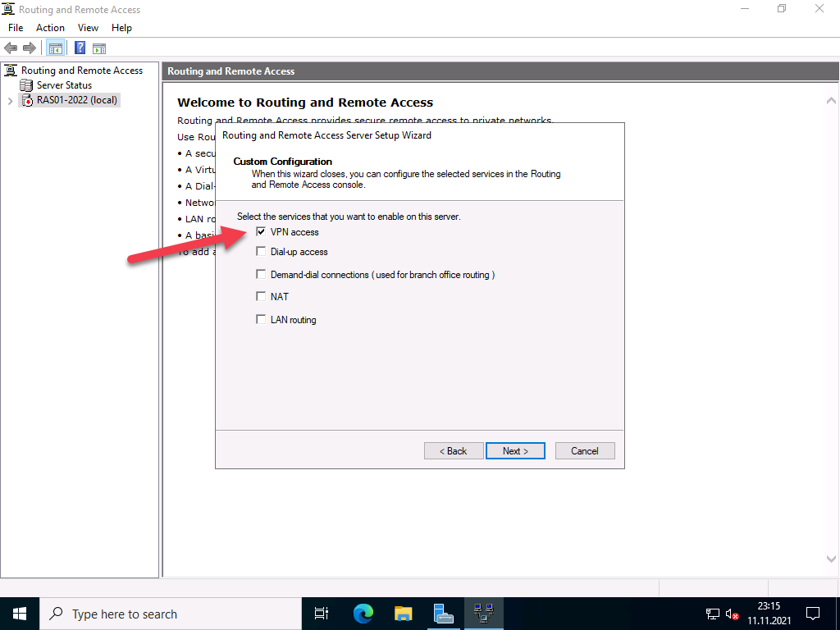Click the Back button in wizard
Image resolution: width=840 pixels, height=630 pixels.
tap(454, 451)
